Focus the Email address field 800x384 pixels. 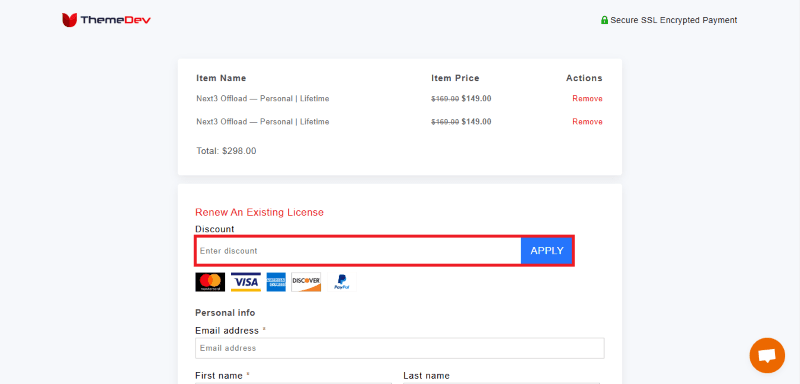399,348
